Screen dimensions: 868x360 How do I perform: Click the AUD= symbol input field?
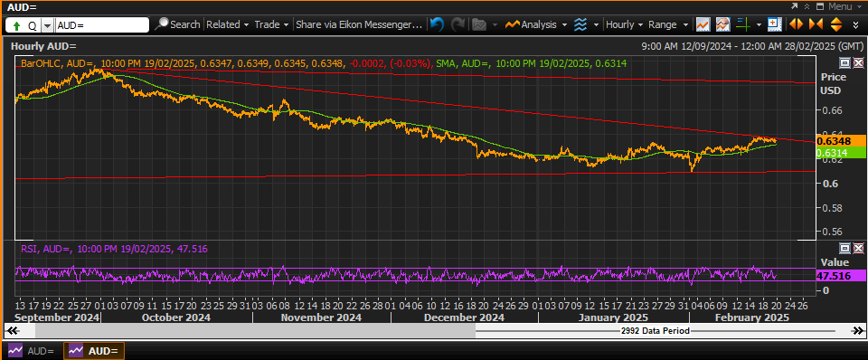point(102,25)
